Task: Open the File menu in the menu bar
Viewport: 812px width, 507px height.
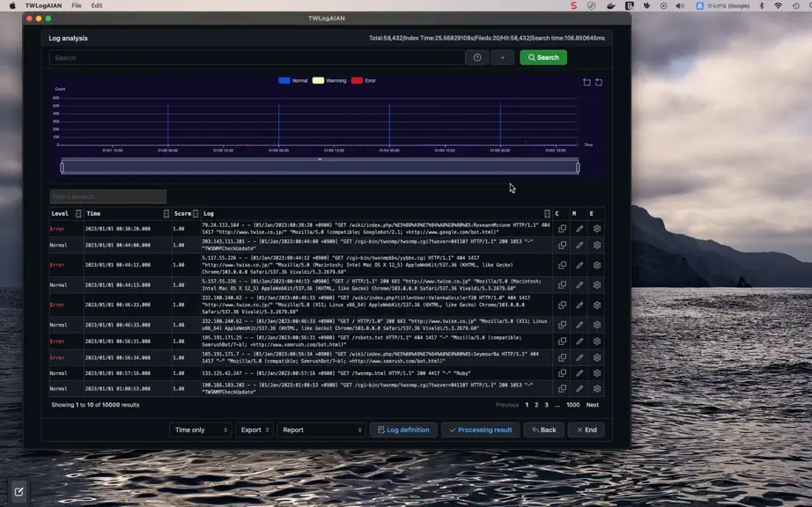Action: pos(77,5)
